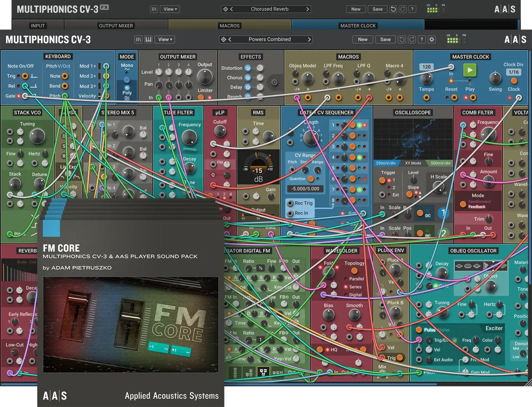Open preset browser icon in front window
Image resolution: width=532 pixels, height=407 pixels.
[x=138, y=40]
